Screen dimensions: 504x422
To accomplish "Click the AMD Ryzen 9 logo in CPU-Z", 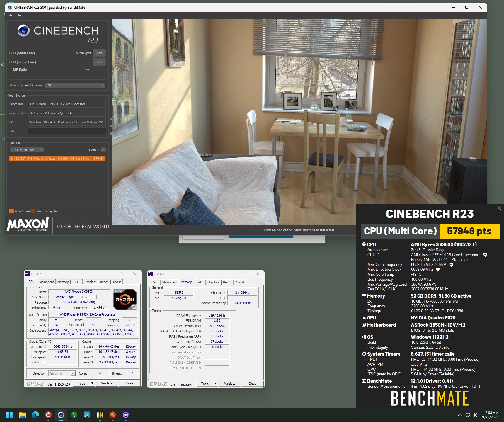I will 125,299.
